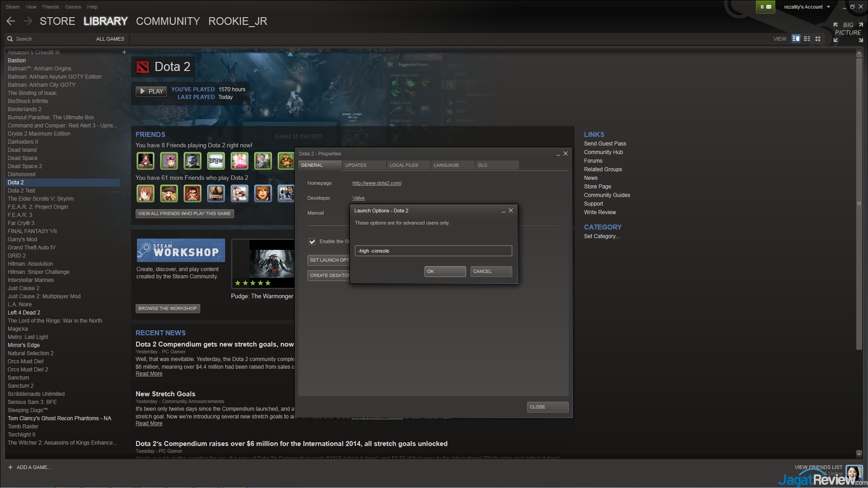Toggle the Enable Steam overlay checkbox
The height and width of the screenshot is (488, 868).
(x=312, y=242)
